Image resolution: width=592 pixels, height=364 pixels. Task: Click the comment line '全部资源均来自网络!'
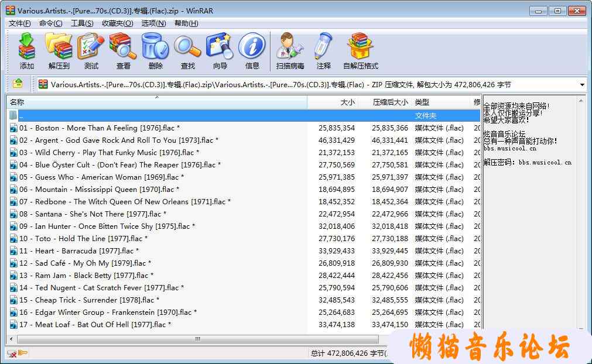click(516, 106)
